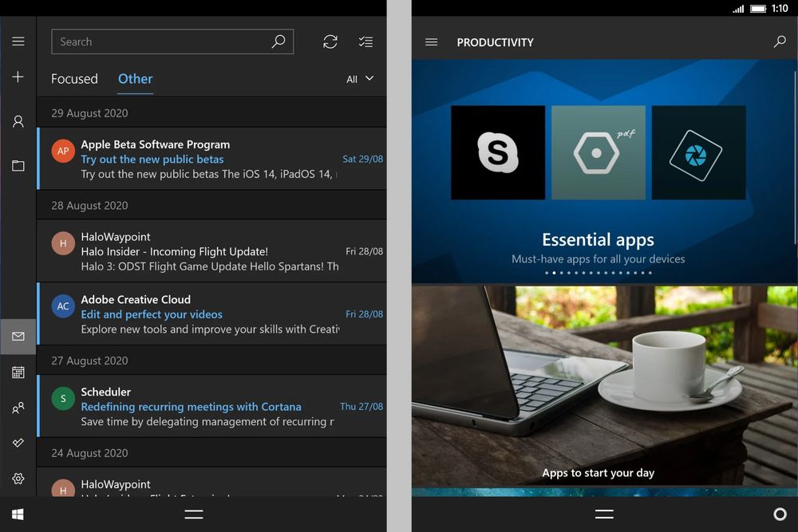Open the Mail hamburger menu
The height and width of the screenshot is (532, 798).
click(18, 41)
